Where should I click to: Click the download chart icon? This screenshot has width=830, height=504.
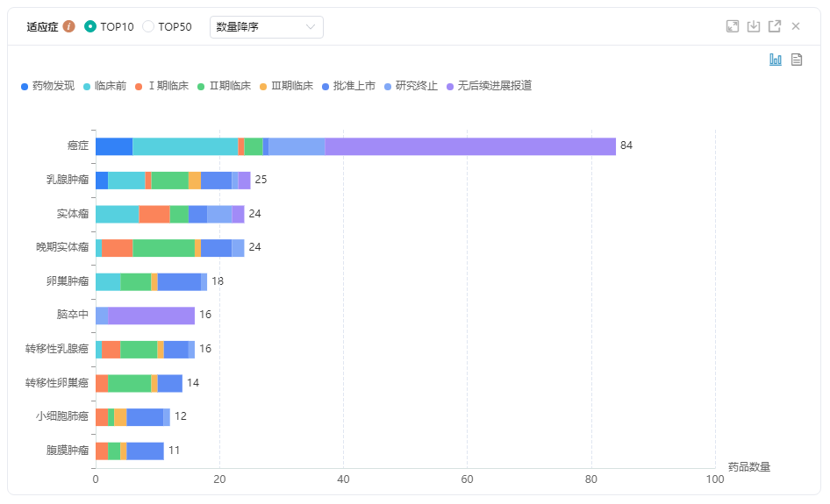coord(754,26)
